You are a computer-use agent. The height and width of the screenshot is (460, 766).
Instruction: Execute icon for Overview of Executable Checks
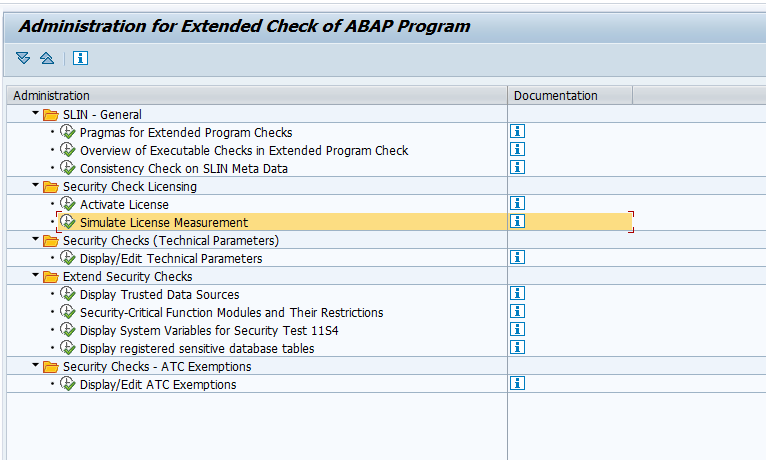click(67, 150)
